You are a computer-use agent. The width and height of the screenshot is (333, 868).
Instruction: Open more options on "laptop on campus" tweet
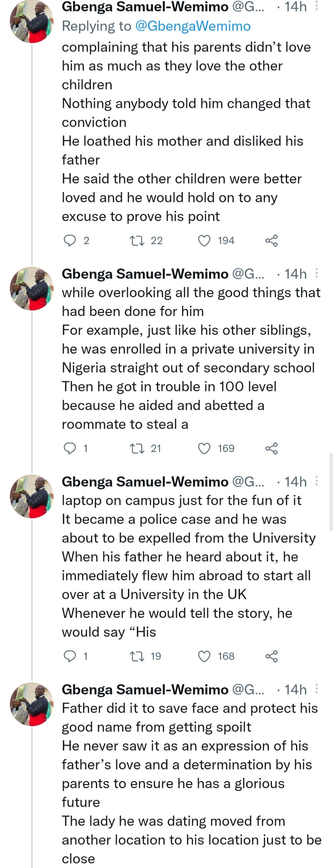[317, 481]
